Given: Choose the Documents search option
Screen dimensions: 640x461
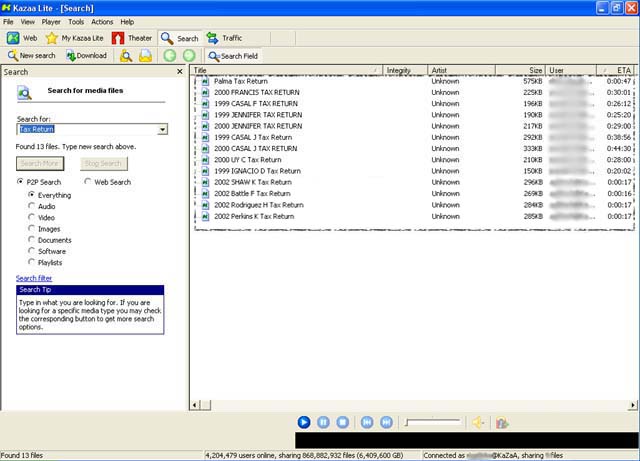Looking at the screenshot, I should (32, 240).
